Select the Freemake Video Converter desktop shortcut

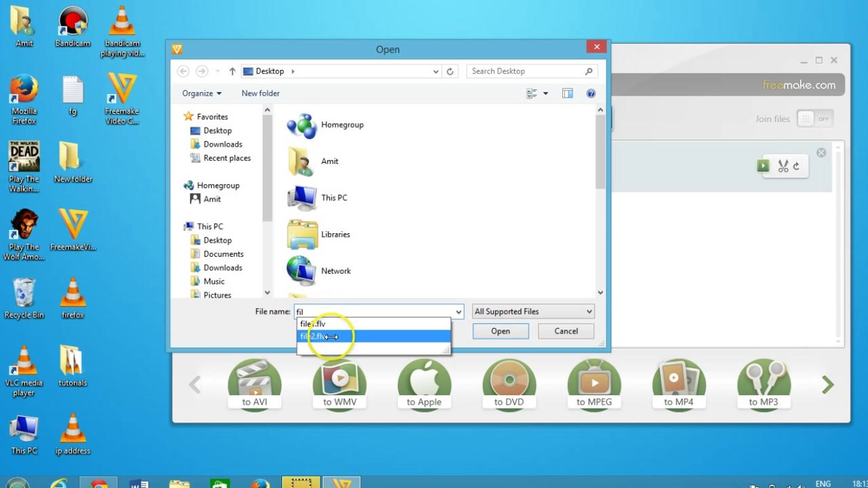(x=122, y=99)
